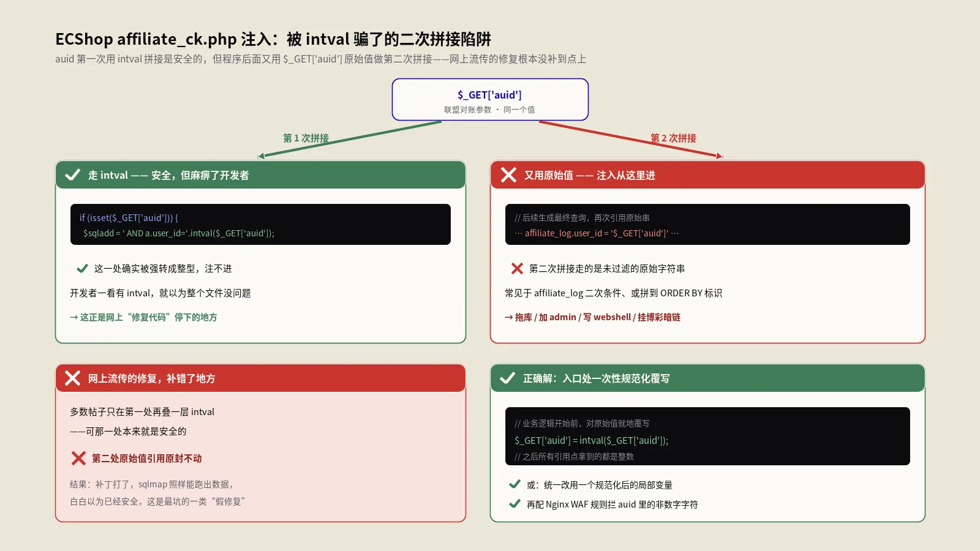Click the line 结果：补丁打了，sqlmap 照样能跑出数据
The image size is (980, 551).
tap(152, 484)
